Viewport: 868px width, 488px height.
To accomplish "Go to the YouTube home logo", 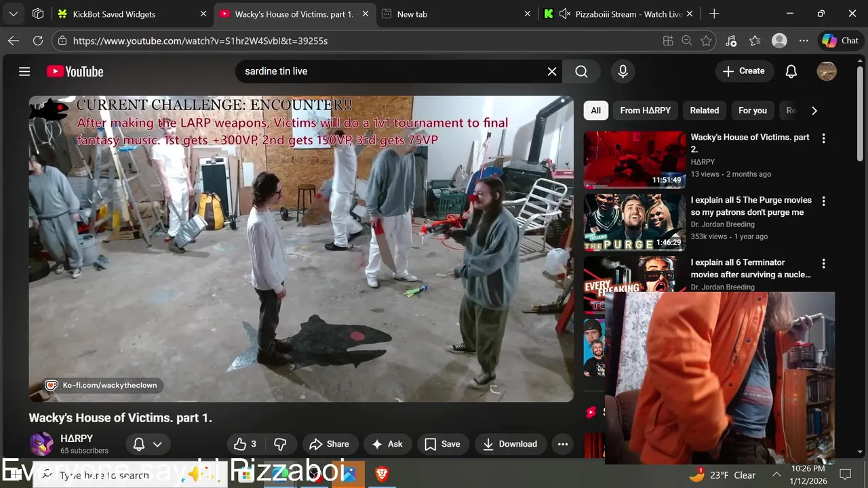I will click(x=75, y=71).
